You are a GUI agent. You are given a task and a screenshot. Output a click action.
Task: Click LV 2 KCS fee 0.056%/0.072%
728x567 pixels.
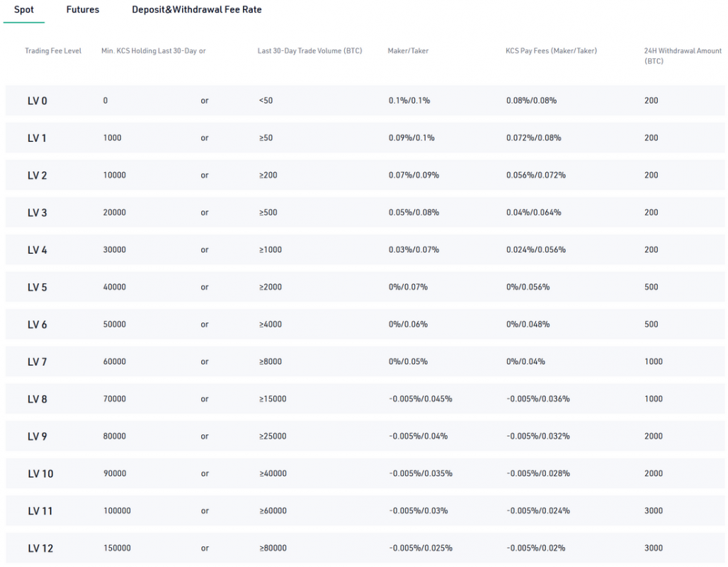(x=535, y=175)
